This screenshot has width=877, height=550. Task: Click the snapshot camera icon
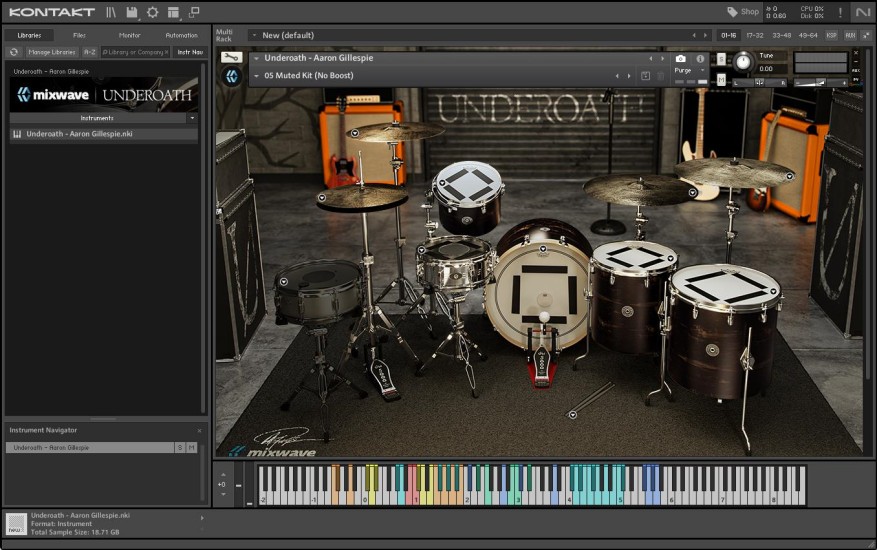pyautogui.click(x=681, y=59)
